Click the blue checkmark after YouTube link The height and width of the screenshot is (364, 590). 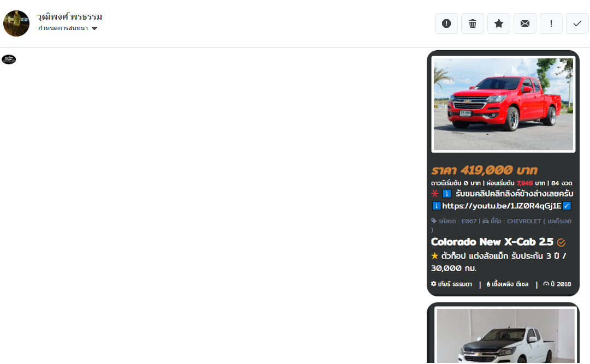pyautogui.click(x=567, y=206)
